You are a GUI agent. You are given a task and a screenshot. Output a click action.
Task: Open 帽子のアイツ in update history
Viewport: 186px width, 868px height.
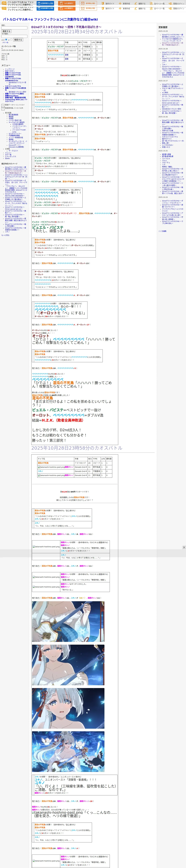click(167, 139)
